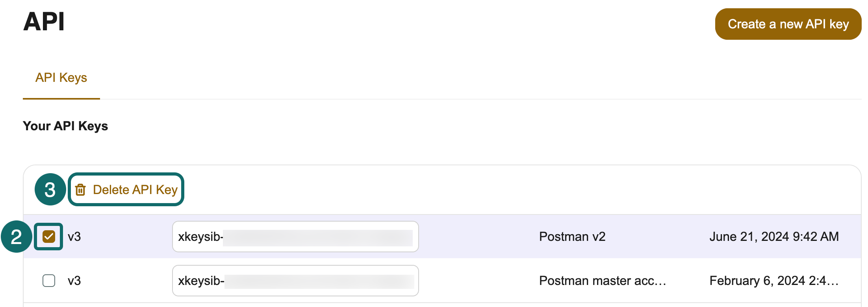Select the Postman master account key checkbox
The height and width of the screenshot is (307, 868).
pyautogui.click(x=49, y=281)
